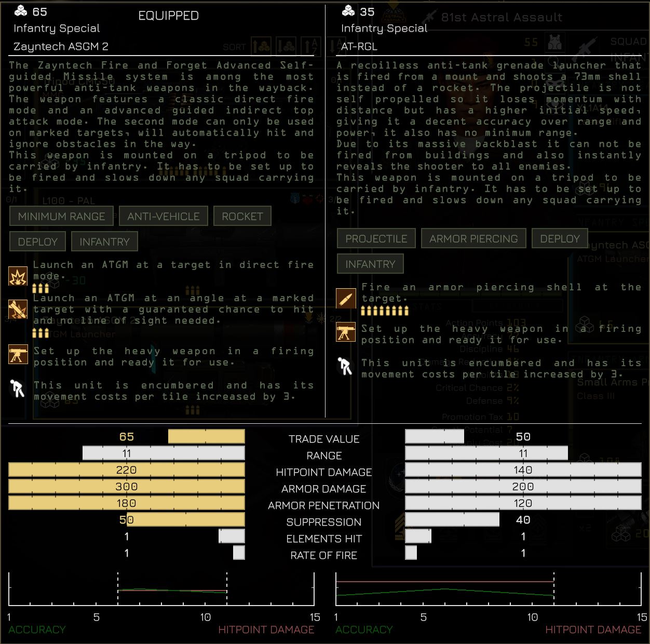Click the right armor damage bar showing 200

(x=523, y=486)
